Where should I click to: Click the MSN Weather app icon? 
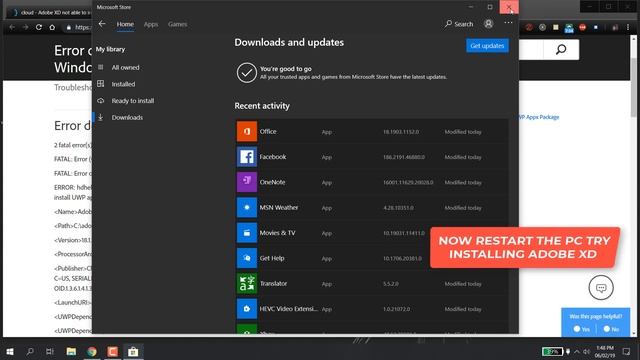click(247, 207)
